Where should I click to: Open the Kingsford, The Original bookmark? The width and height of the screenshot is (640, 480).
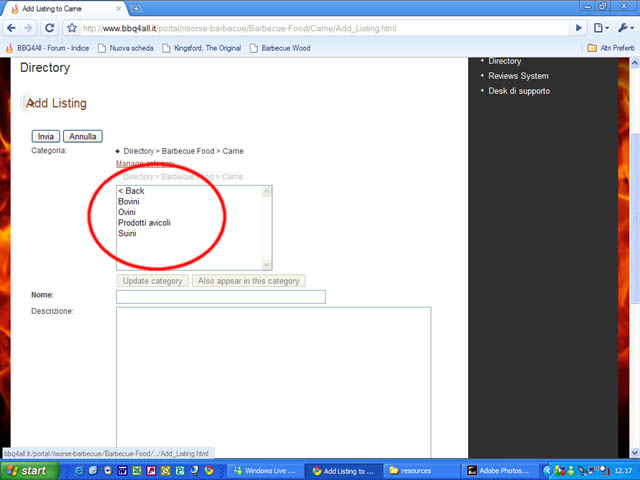pos(202,48)
